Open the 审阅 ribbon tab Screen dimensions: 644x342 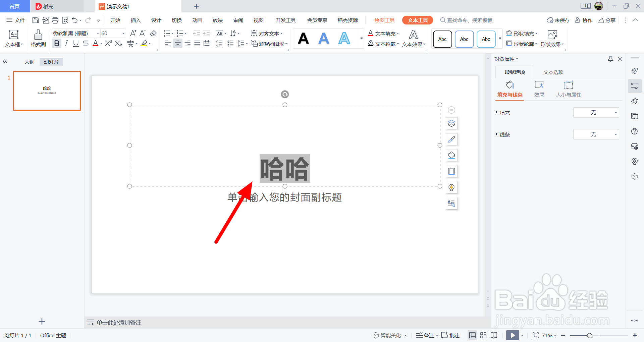pyautogui.click(x=238, y=20)
